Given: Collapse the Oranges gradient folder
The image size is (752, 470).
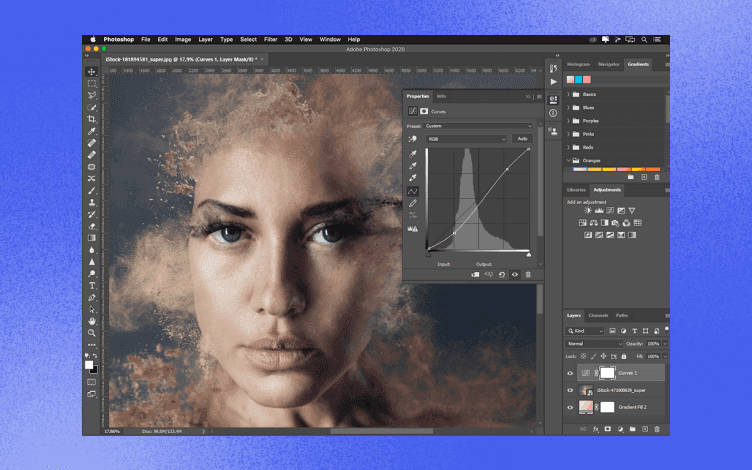Looking at the screenshot, I should (x=569, y=161).
